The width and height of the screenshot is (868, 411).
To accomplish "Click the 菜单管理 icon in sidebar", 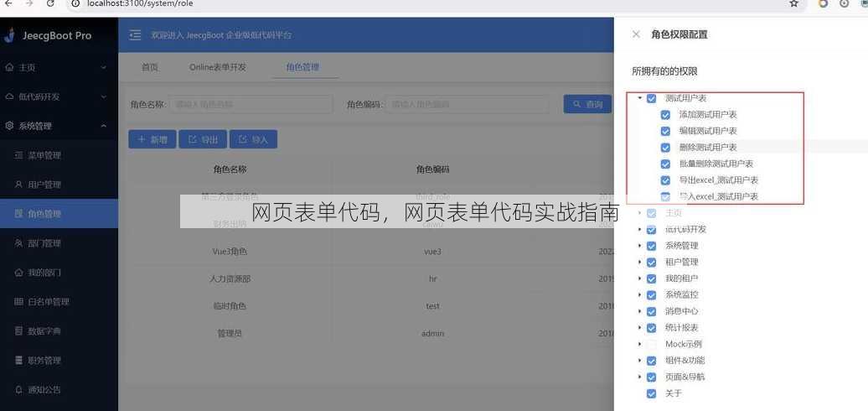I will (x=18, y=156).
